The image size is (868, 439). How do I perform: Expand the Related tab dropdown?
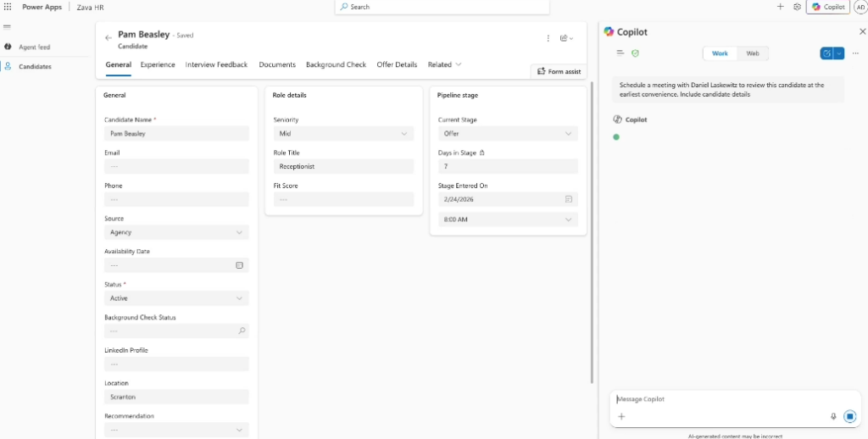pyautogui.click(x=458, y=64)
